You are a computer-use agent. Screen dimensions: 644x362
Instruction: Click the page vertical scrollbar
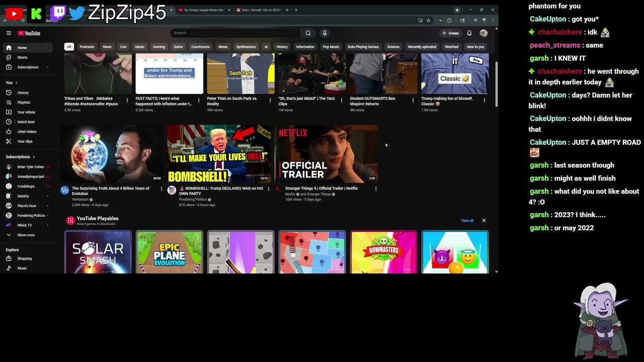click(497, 84)
